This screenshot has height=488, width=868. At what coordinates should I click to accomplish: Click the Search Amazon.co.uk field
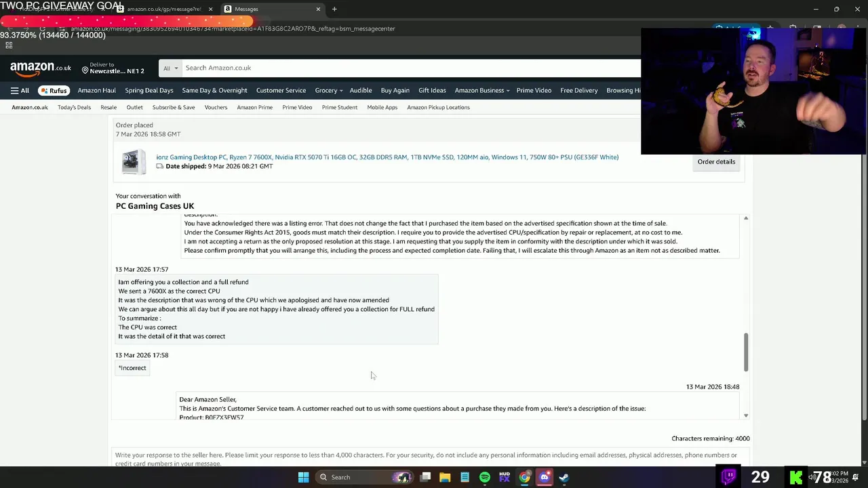411,68
